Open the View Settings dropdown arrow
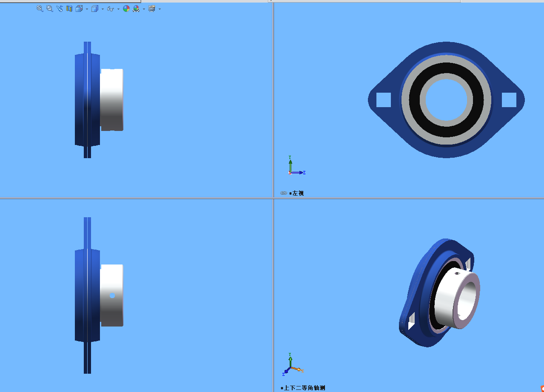The image size is (544, 392). click(159, 9)
